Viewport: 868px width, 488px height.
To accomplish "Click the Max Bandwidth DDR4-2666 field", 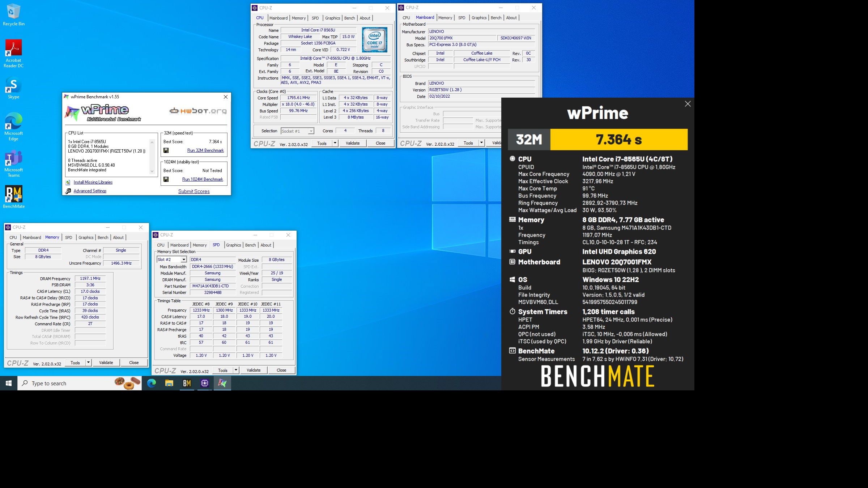I will (213, 266).
